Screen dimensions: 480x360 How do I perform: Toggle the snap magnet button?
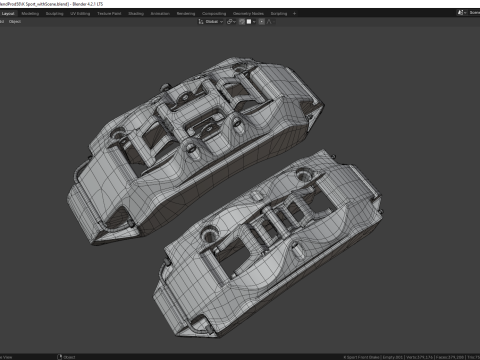(242, 22)
